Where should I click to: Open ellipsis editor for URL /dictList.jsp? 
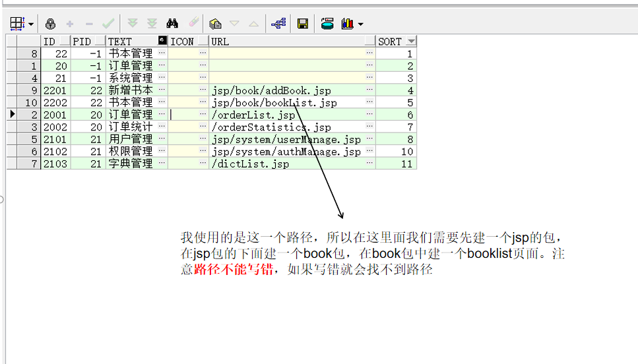(x=369, y=163)
